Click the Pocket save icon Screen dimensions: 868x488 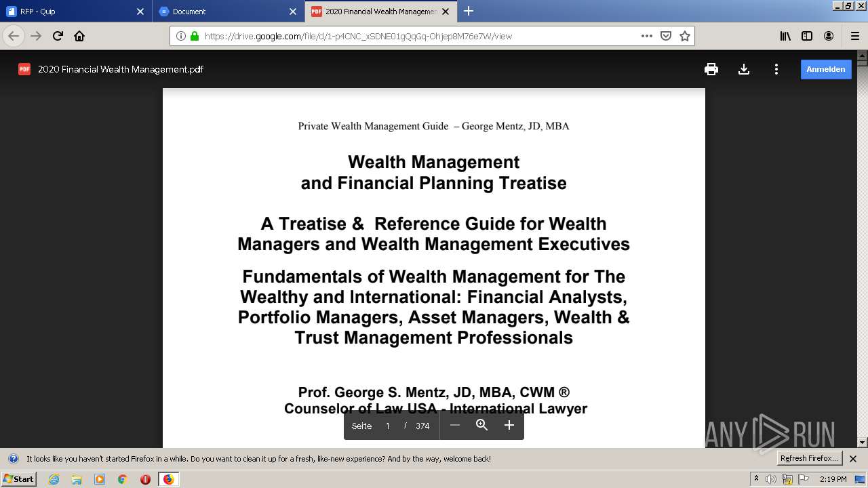[x=666, y=36]
